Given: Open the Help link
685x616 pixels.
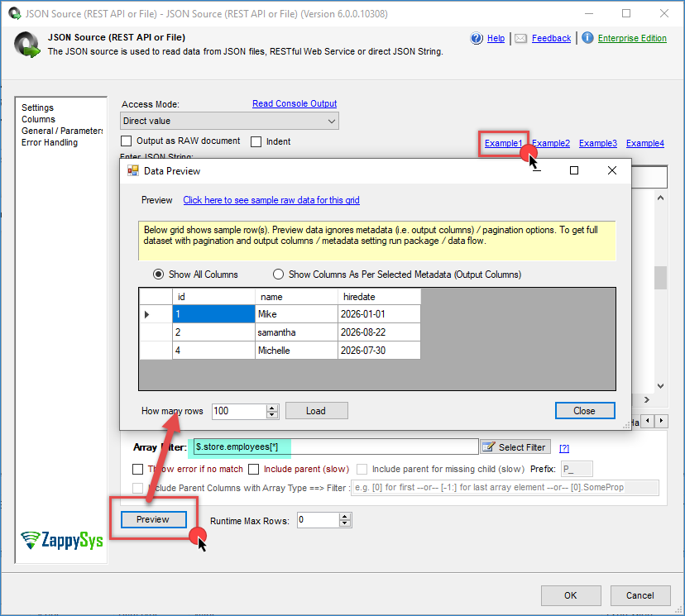Looking at the screenshot, I should [x=496, y=38].
